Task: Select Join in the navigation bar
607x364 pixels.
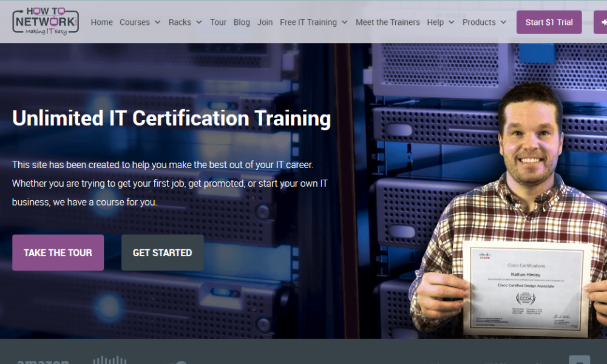Action: [x=265, y=22]
